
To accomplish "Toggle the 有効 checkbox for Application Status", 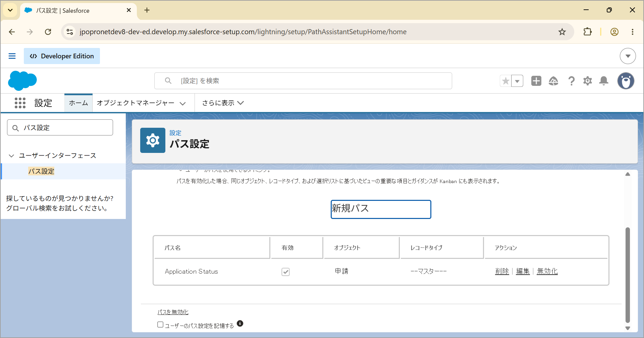I will coord(285,272).
